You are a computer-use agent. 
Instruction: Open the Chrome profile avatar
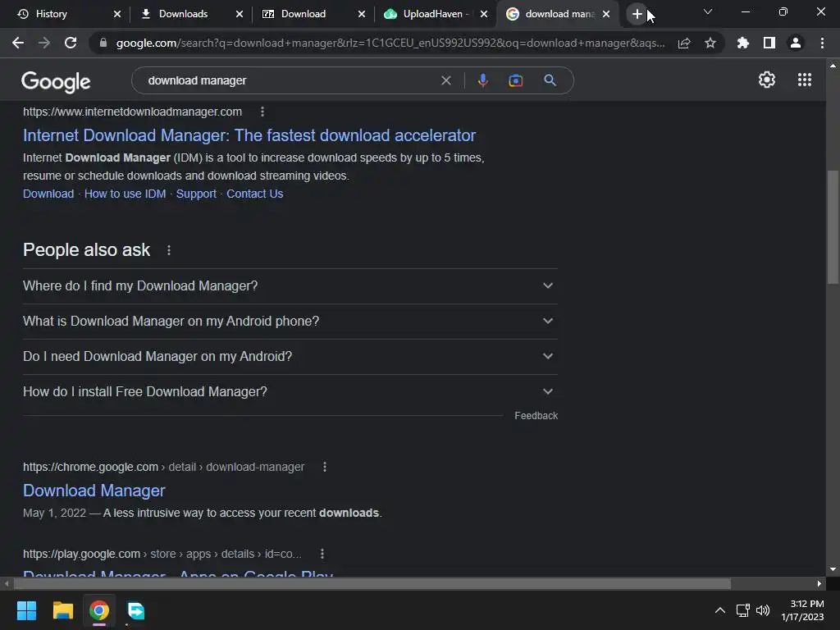pos(796,43)
